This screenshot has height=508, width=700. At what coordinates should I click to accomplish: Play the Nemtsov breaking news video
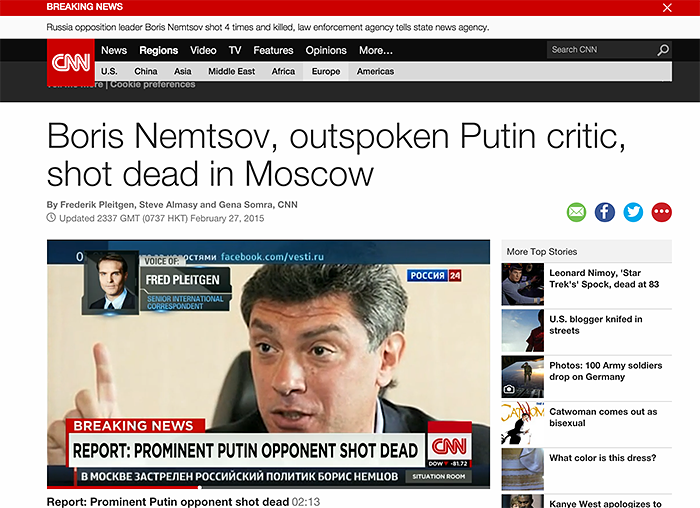[x=268, y=363]
